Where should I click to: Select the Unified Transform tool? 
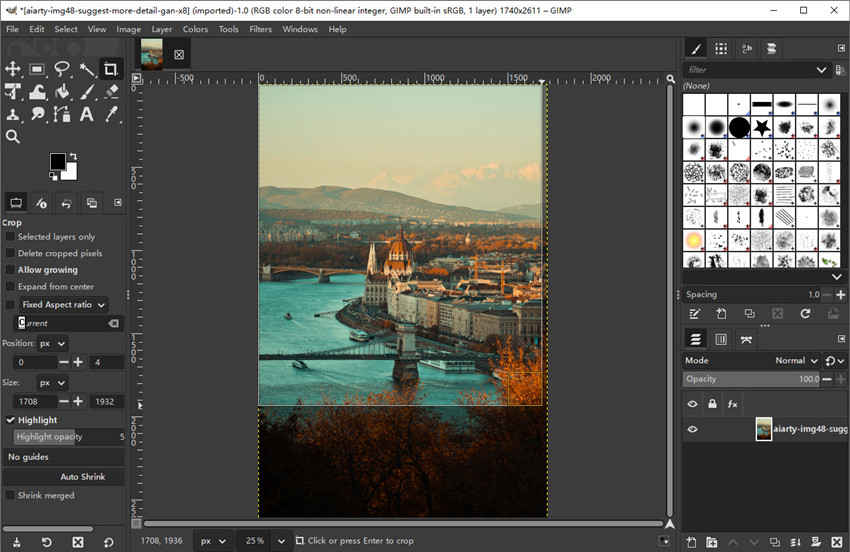[x=12, y=92]
